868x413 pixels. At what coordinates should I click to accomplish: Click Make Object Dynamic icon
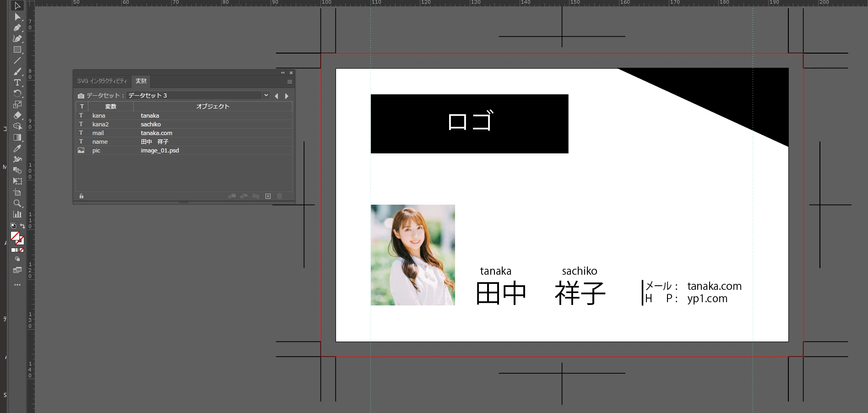[x=232, y=196]
